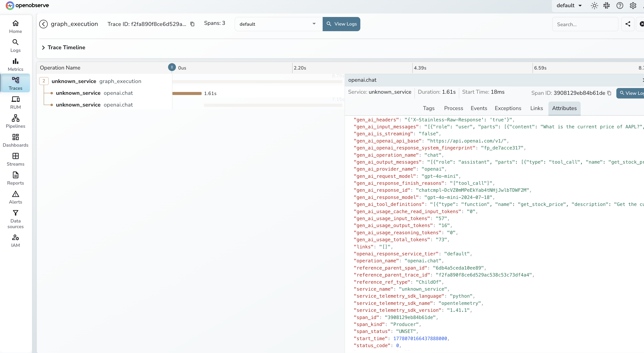
Task: Click the start_time value 1778070166437888000
Action: (x=420, y=338)
